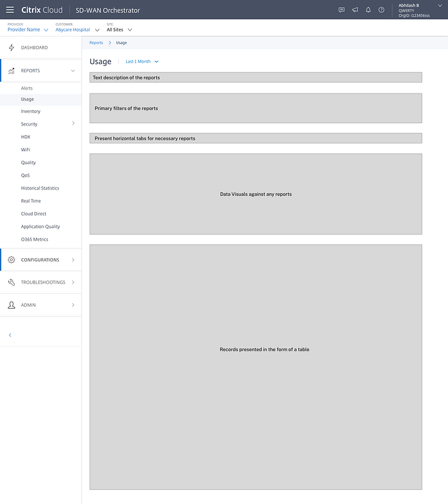Open the Real Time report
This screenshot has height=504, width=448.
pos(31,201)
